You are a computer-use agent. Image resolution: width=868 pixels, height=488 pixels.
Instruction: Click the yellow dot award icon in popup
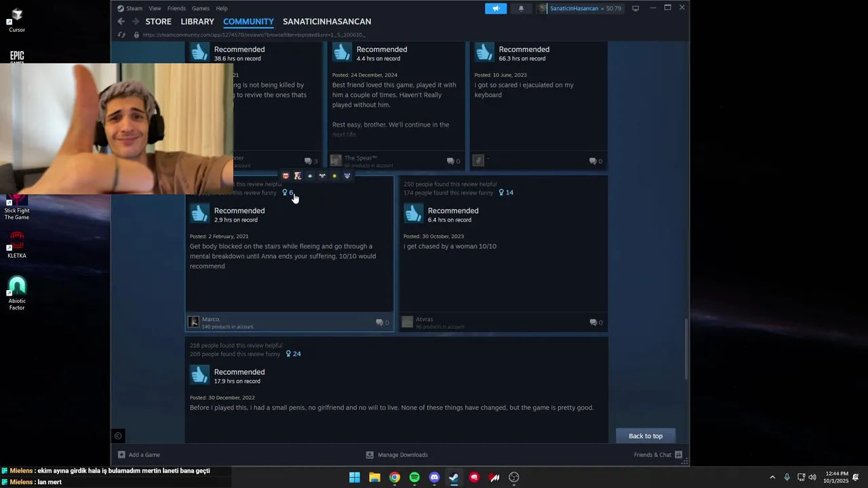click(334, 176)
